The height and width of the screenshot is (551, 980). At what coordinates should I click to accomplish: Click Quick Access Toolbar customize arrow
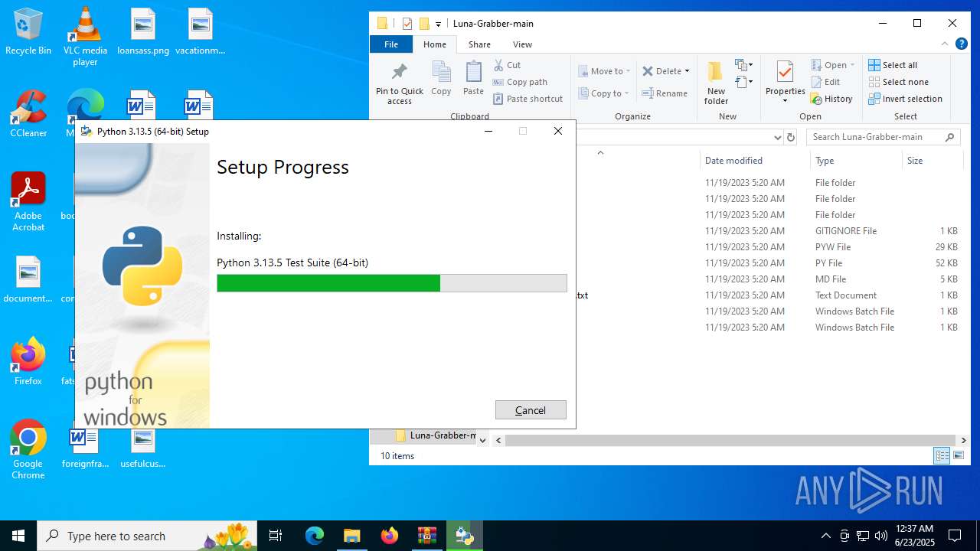(439, 24)
